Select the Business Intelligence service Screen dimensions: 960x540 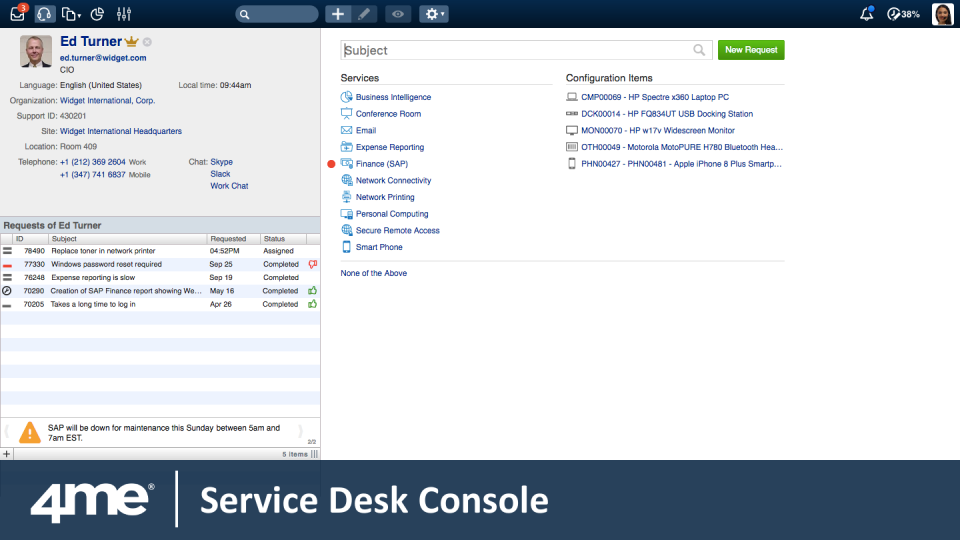tap(393, 97)
